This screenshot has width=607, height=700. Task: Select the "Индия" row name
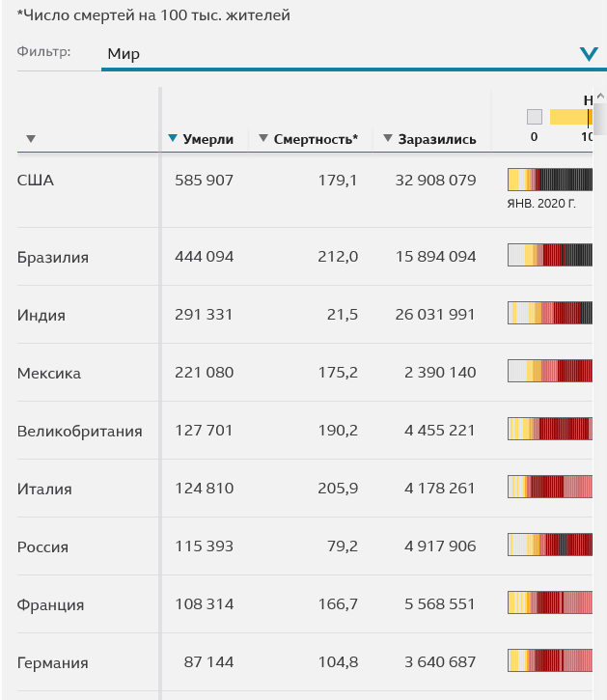(x=41, y=315)
